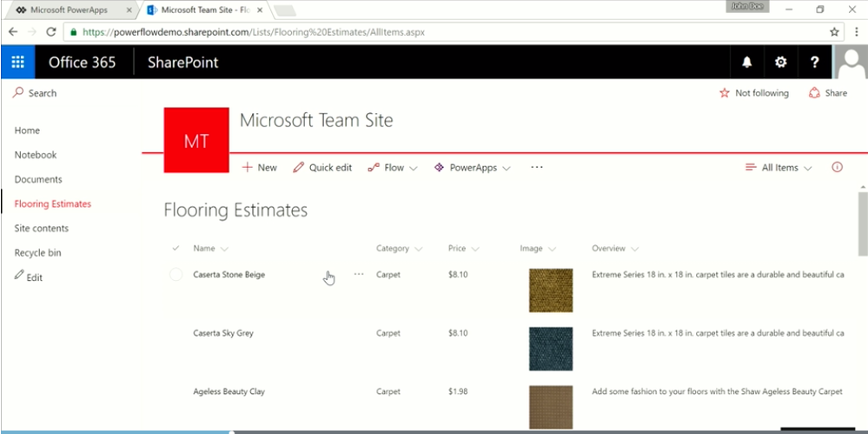Open Flooring Estimates in the left navigation
The image size is (868, 434).
click(53, 204)
